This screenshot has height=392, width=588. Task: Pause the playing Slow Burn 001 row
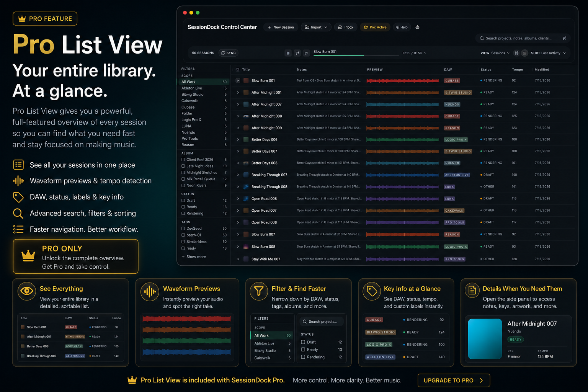click(238, 81)
